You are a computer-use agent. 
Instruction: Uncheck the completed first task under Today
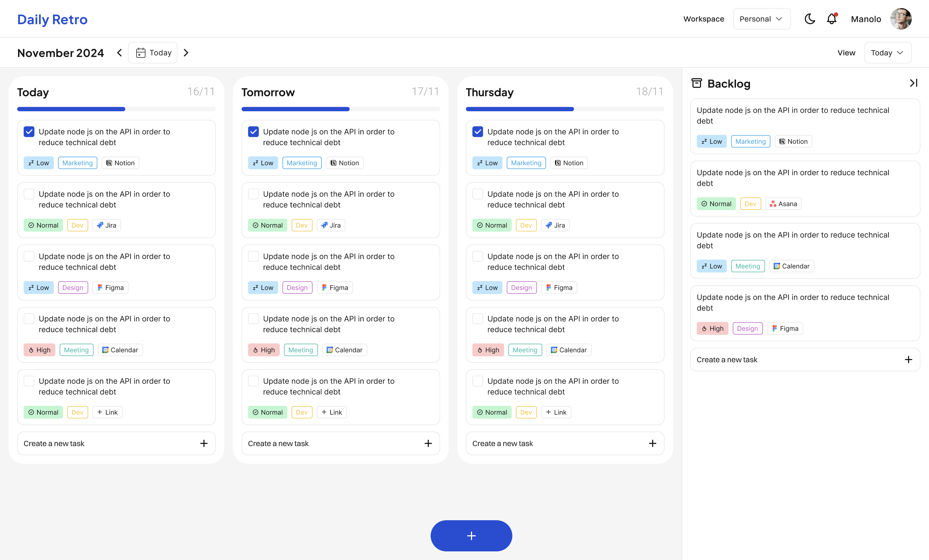[x=29, y=131]
